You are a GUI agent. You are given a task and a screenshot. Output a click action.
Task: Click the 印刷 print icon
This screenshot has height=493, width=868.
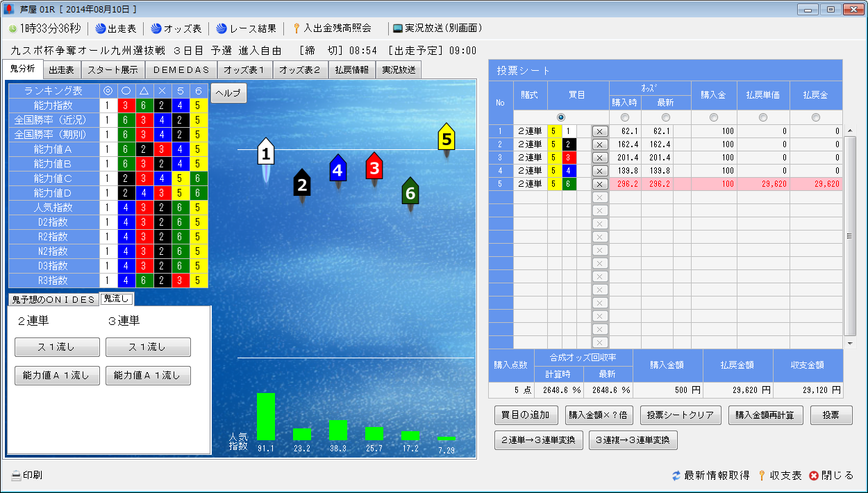[27, 476]
